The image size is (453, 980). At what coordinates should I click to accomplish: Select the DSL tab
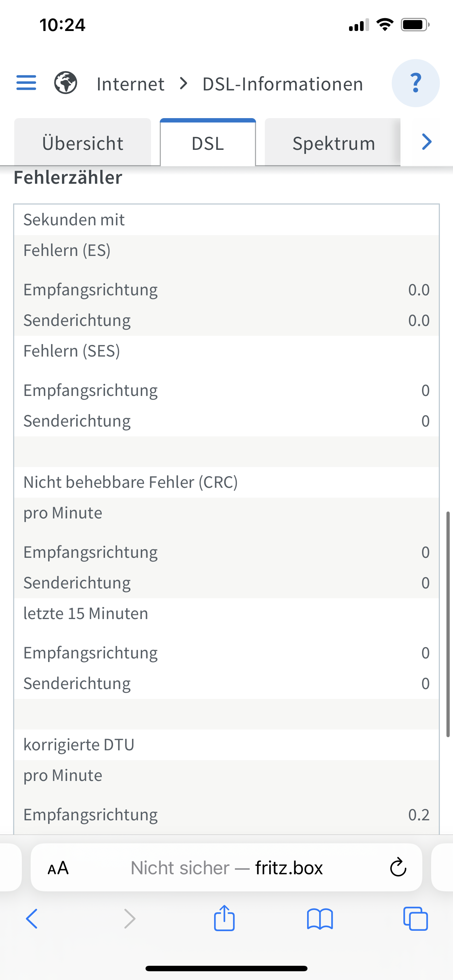(208, 143)
